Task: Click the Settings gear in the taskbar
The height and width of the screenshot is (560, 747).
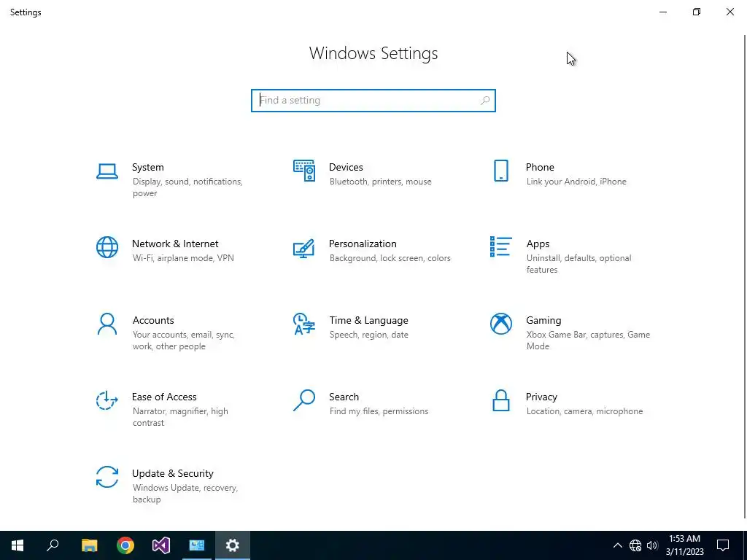Action: tap(233, 545)
